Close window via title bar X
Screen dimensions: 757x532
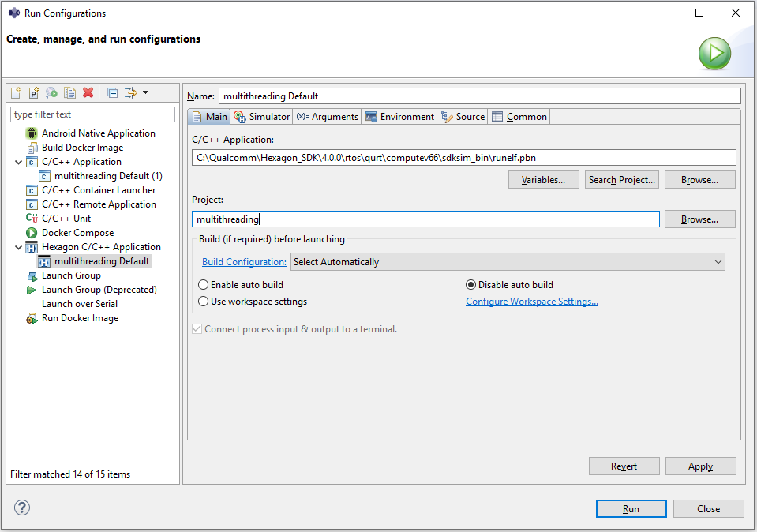click(x=735, y=13)
